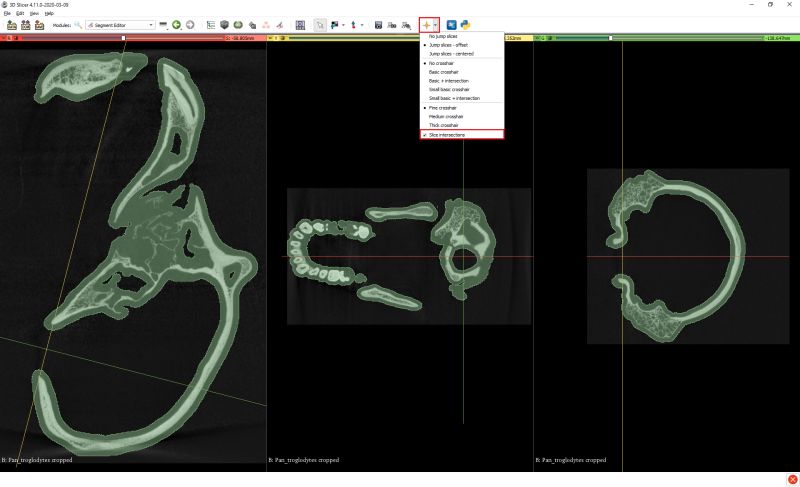The image size is (800, 487).
Task: Open the Transforms module icon
Action: click(x=252, y=24)
